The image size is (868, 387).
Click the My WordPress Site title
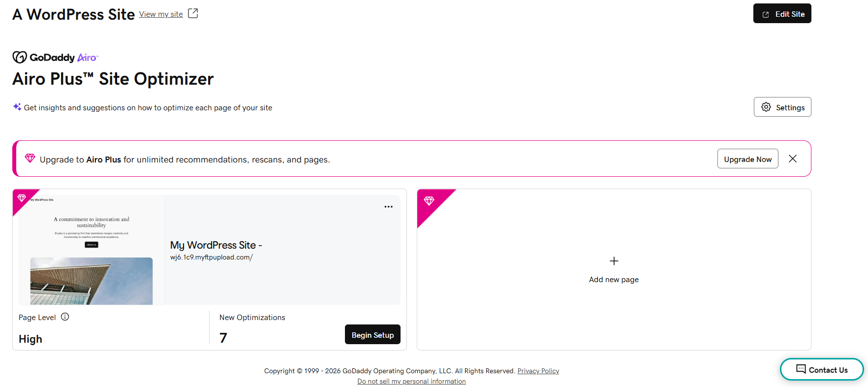216,245
